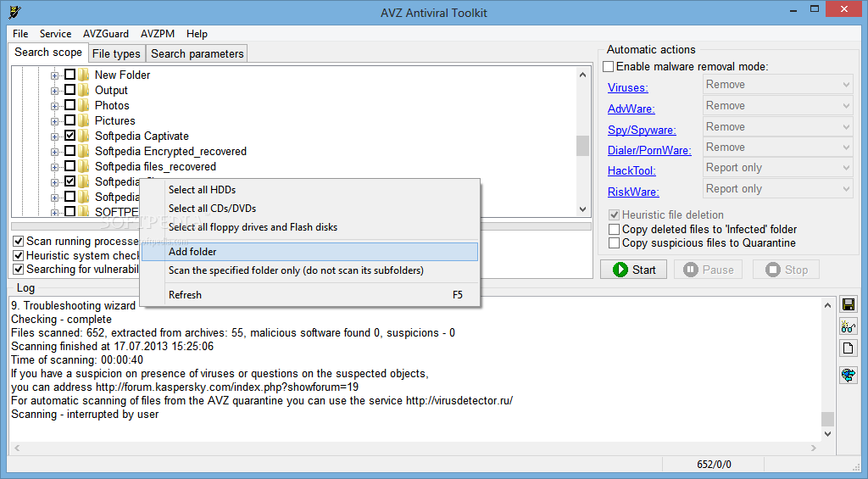This screenshot has height=479, width=868.
Task: Open the AVZGuard menu
Action: click(106, 34)
